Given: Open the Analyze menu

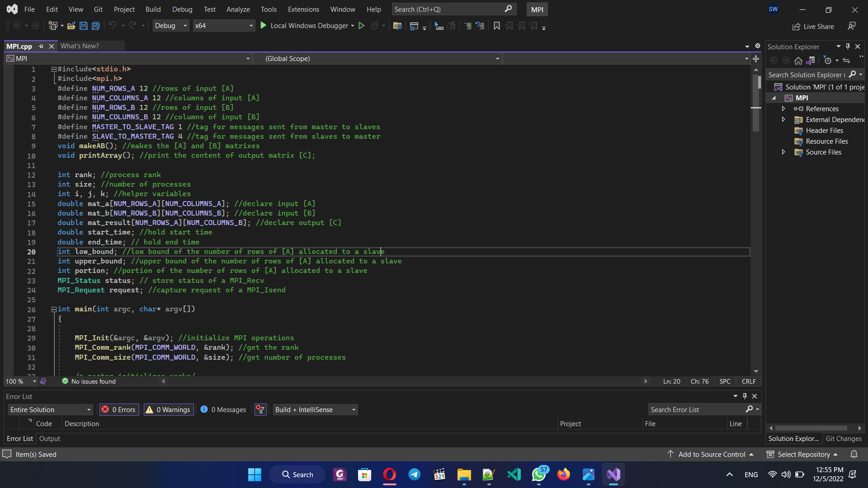Looking at the screenshot, I should pyautogui.click(x=238, y=9).
